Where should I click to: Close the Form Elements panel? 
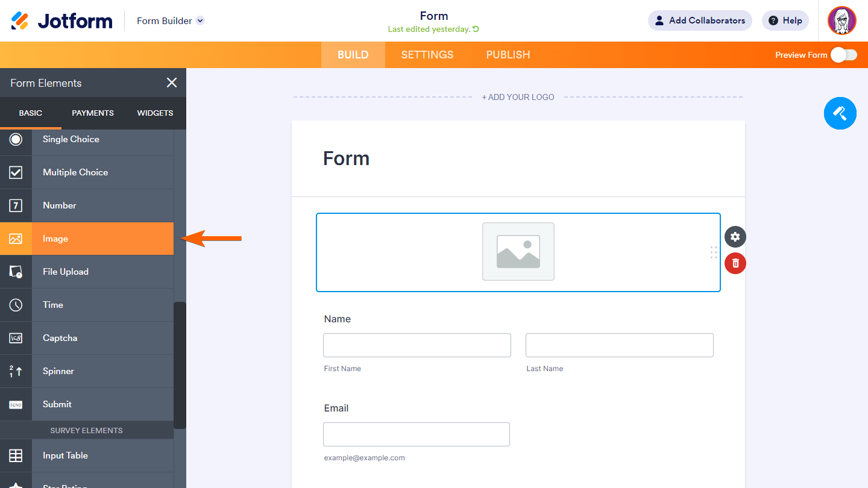click(172, 83)
